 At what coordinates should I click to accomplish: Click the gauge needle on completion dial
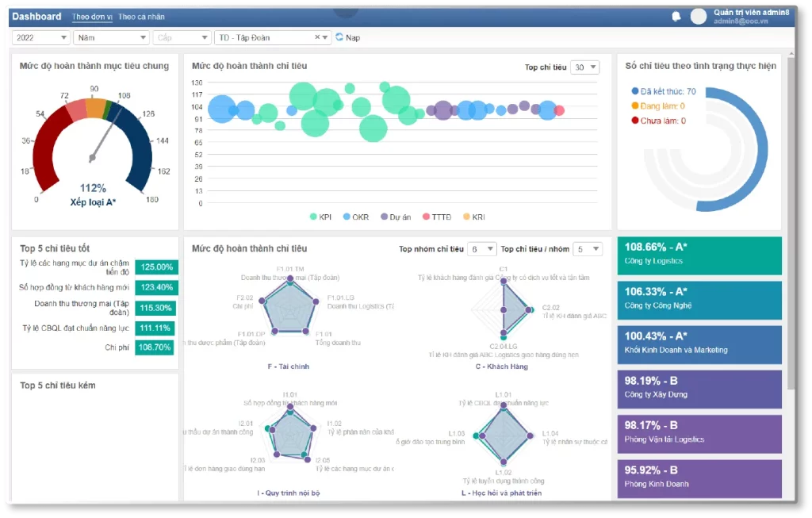(105, 133)
